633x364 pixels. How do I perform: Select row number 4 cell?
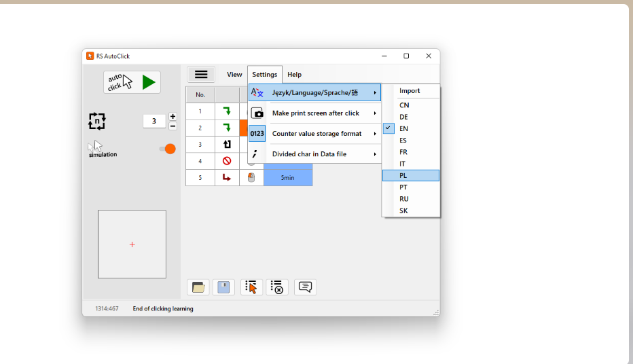tap(200, 161)
